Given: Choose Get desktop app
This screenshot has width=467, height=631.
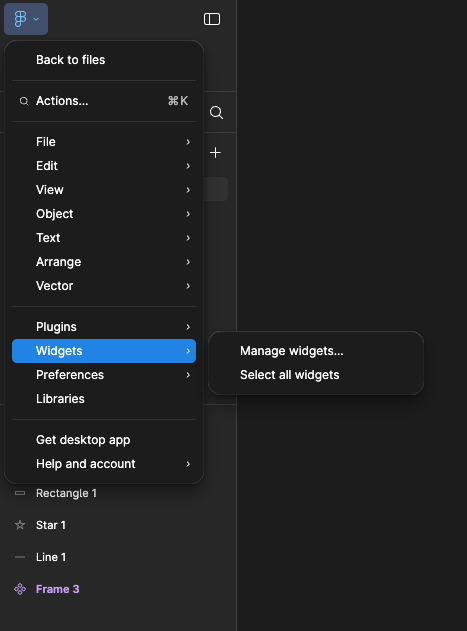Looking at the screenshot, I should [x=104, y=440].
